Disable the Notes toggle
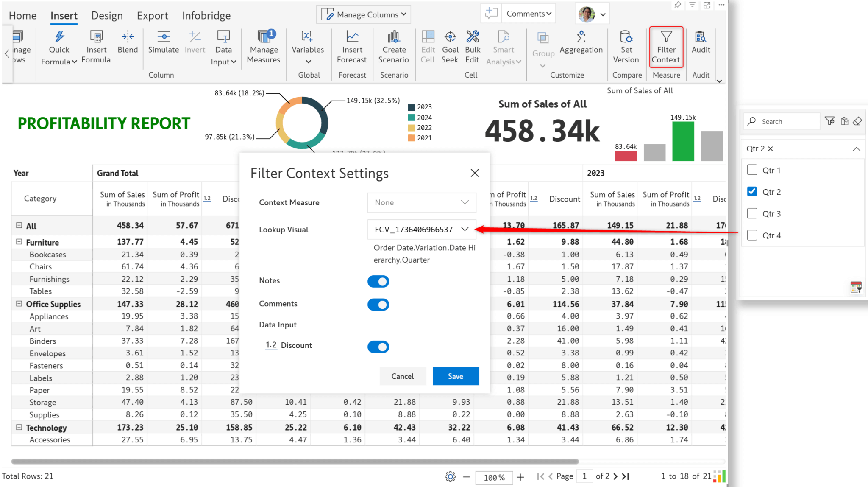This screenshot has height=487, width=868. [378, 281]
